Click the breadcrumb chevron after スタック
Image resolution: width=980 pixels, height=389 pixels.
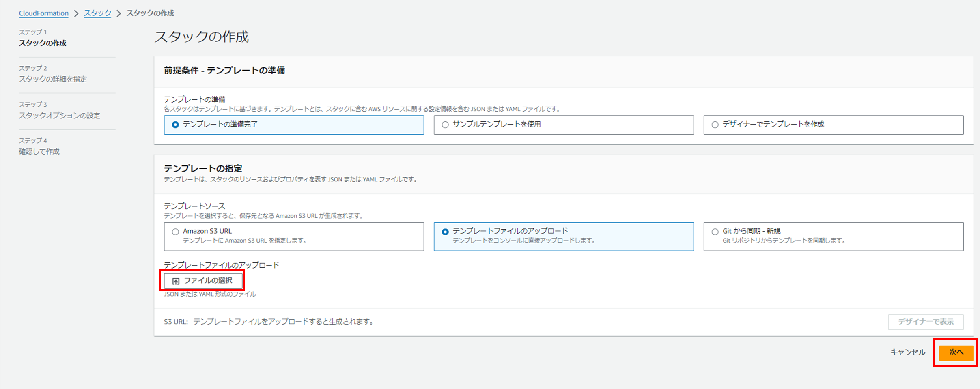point(119,13)
